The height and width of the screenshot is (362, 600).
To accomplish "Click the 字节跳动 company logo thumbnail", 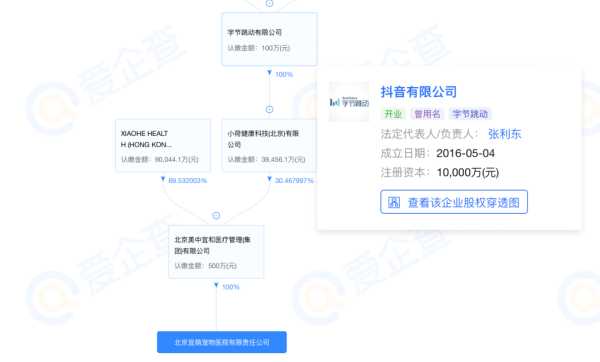I will pos(349,102).
